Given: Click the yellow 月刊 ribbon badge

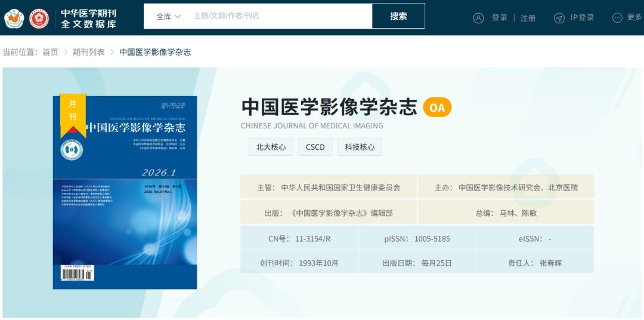Looking at the screenshot, I should [73, 115].
